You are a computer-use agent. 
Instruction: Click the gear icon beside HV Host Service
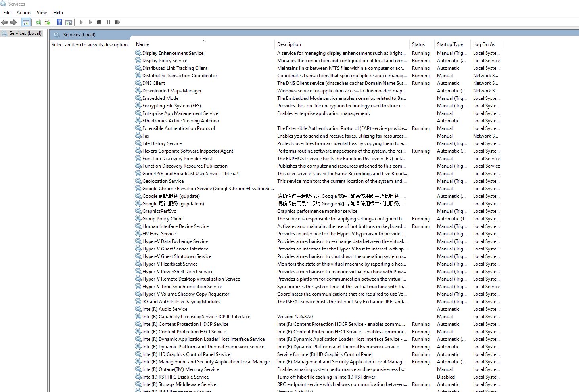138,234
